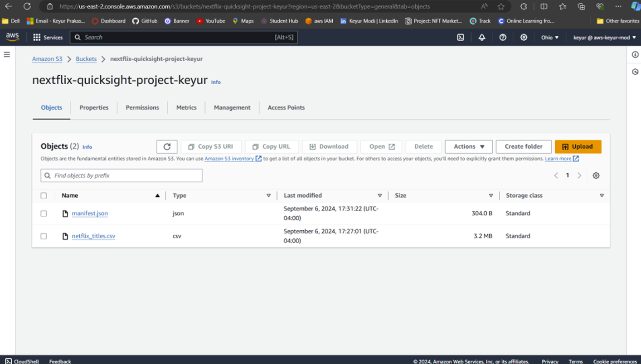Go to next page of objects
The width and height of the screenshot is (641, 364).
(579, 175)
